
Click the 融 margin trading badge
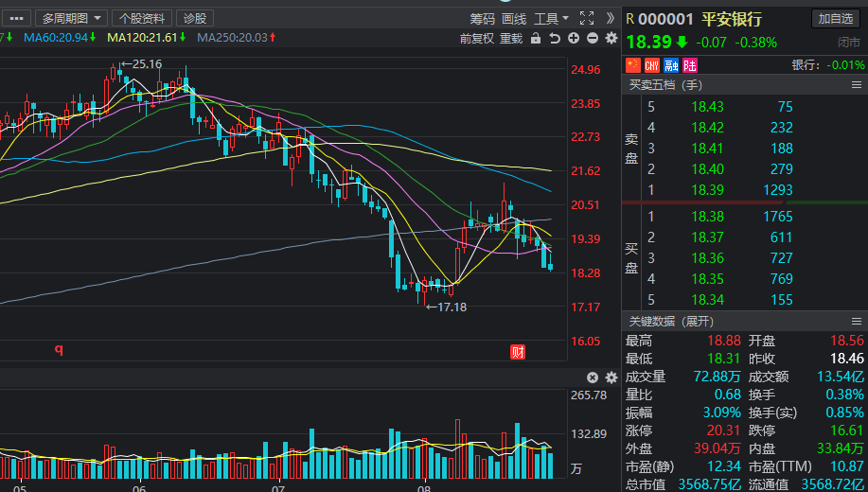tap(671, 65)
